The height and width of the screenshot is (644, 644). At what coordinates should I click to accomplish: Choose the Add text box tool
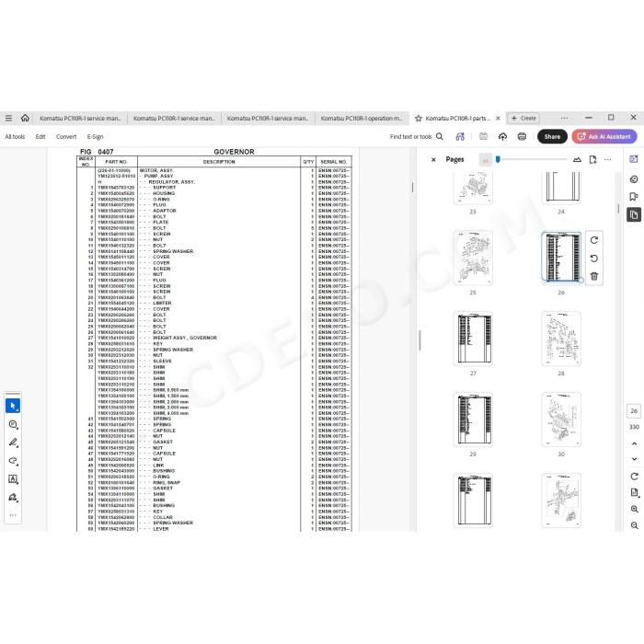[13, 479]
